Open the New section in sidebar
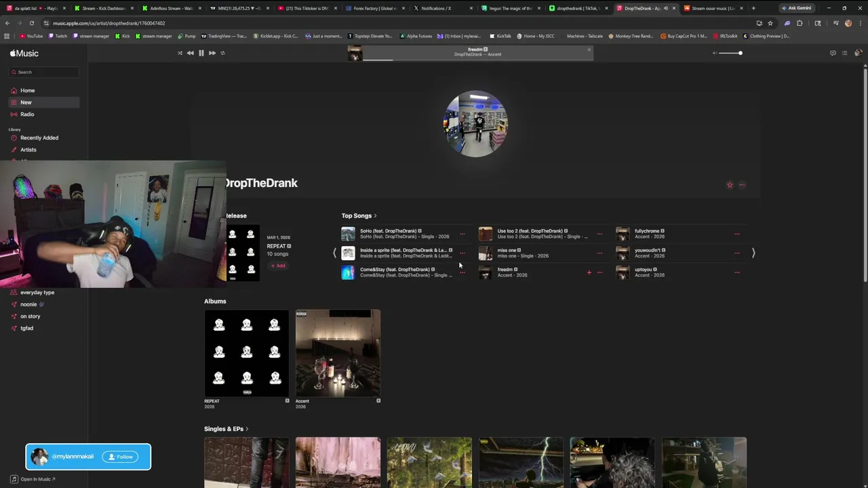This screenshot has width=868, height=488. click(44, 102)
